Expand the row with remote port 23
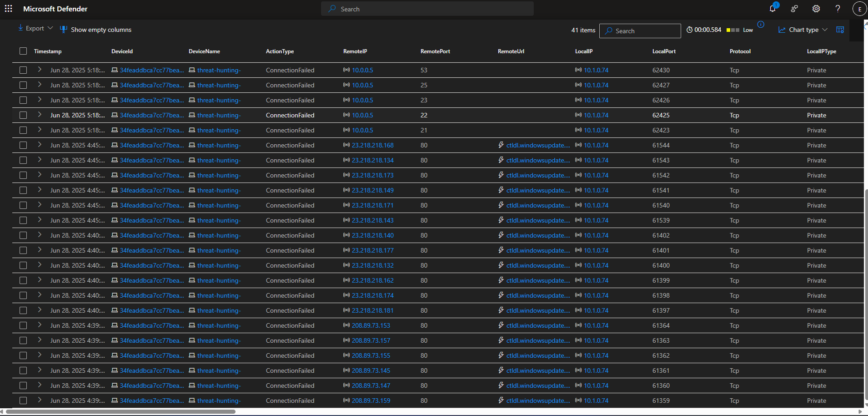Image resolution: width=868 pixels, height=416 pixels. (40, 100)
